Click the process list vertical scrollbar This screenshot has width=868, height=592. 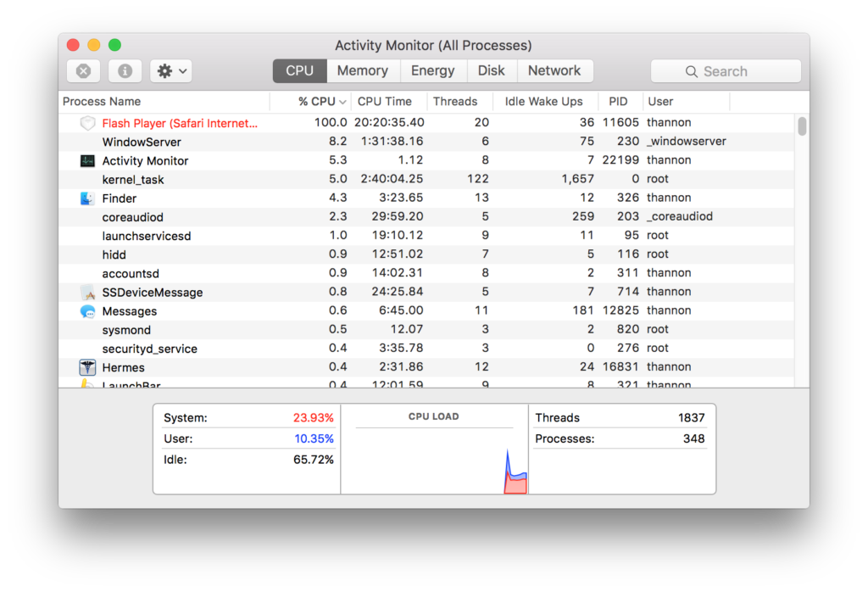coord(802,126)
